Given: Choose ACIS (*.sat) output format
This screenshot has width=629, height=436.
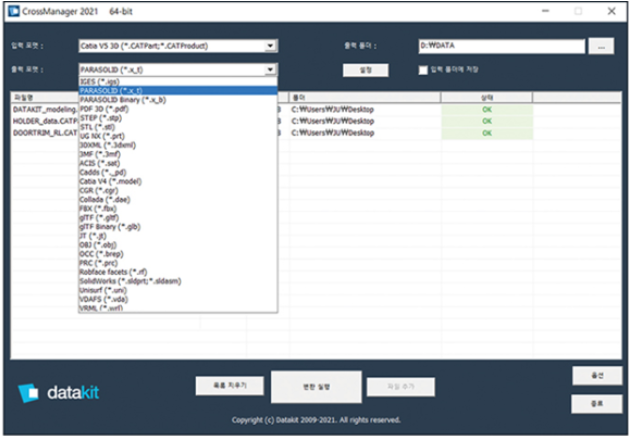Looking at the screenshot, I should coord(178,163).
